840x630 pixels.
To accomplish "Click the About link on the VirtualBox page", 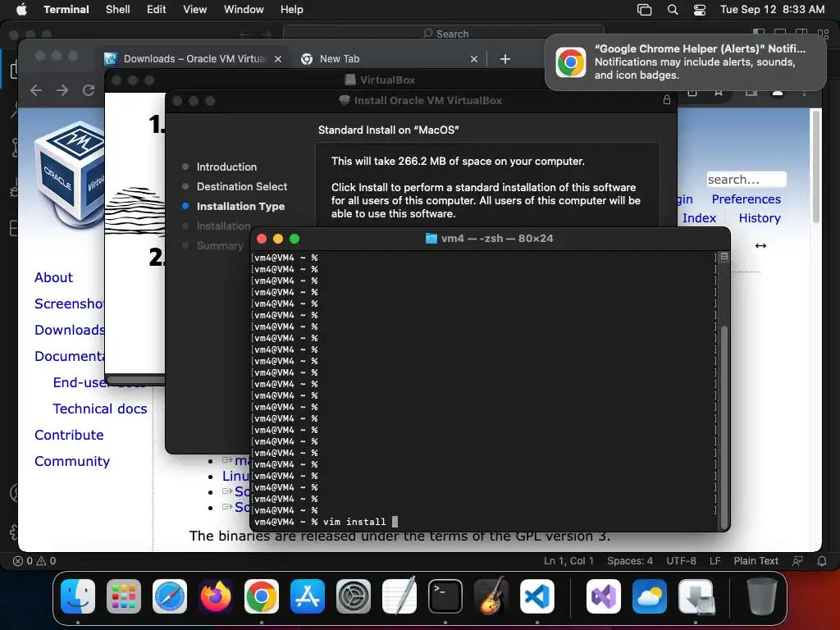I will pyautogui.click(x=53, y=277).
